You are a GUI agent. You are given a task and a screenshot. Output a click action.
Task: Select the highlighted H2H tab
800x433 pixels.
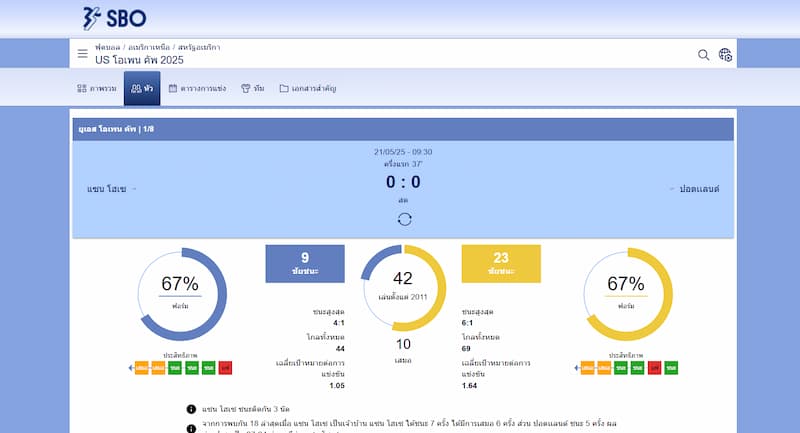tap(142, 88)
